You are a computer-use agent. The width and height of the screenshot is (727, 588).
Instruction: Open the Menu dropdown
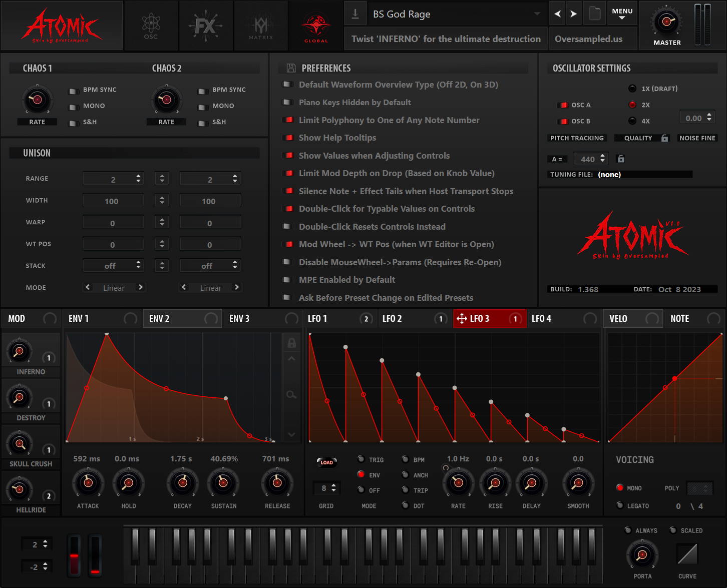click(622, 14)
